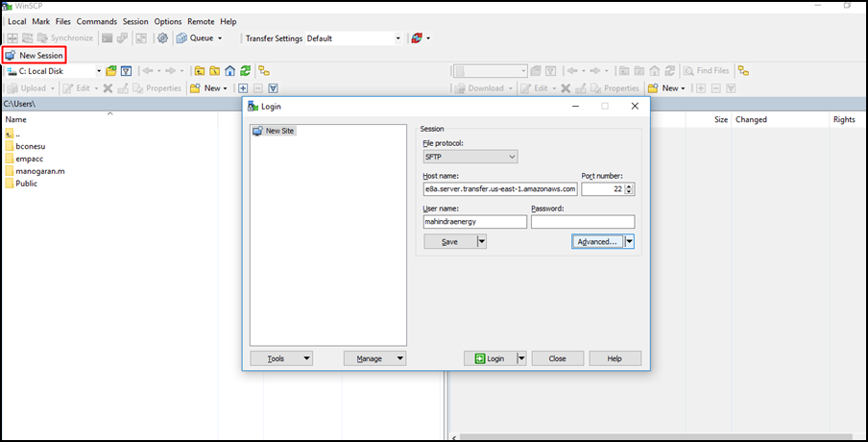The width and height of the screenshot is (868, 442).
Task: Open the Files menu
Action: point(63,21)
